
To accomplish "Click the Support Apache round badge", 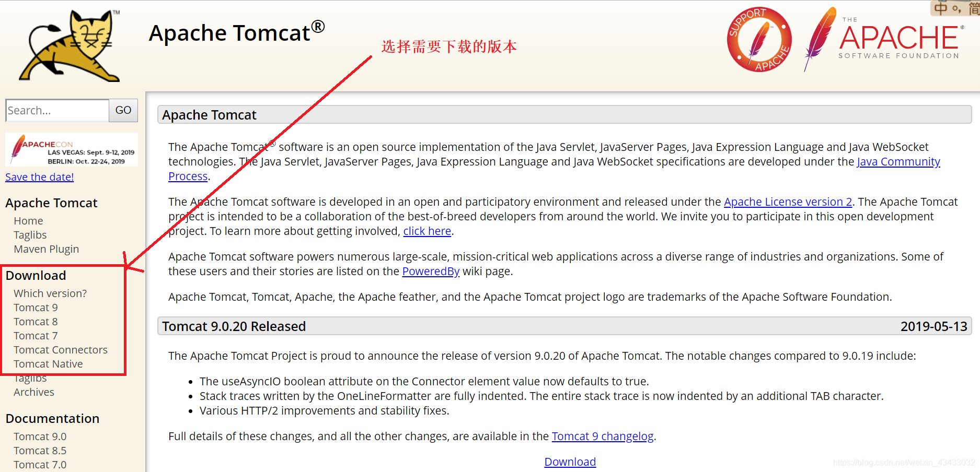I will [x=759, y=40].
